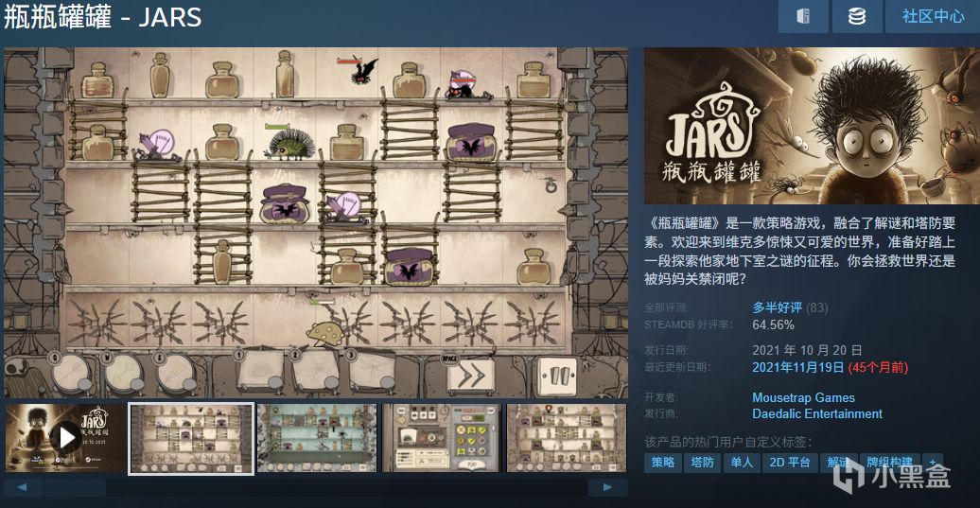This screenshot has height=508, width=980.
Task: Open the SteamDB book icon button
Action: [x=803, y=16]
